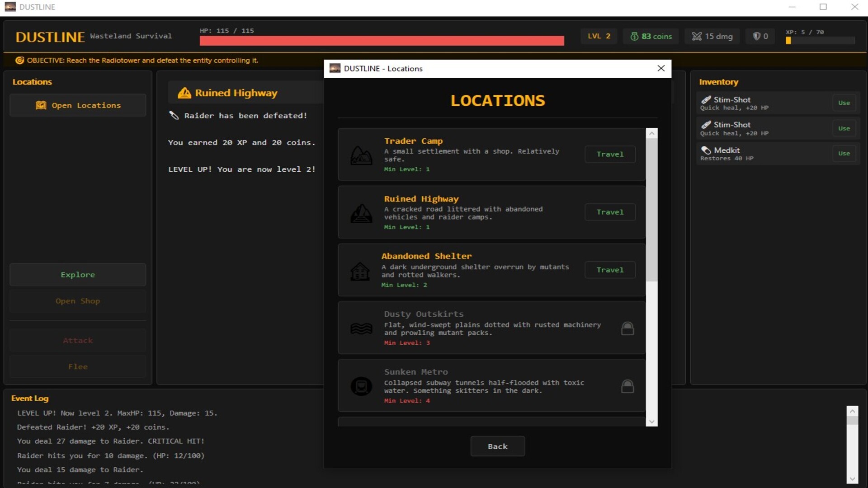The height and width of the screenshot is (488, 868).
Task: Click the red HP bar
Action: (382, 41)
